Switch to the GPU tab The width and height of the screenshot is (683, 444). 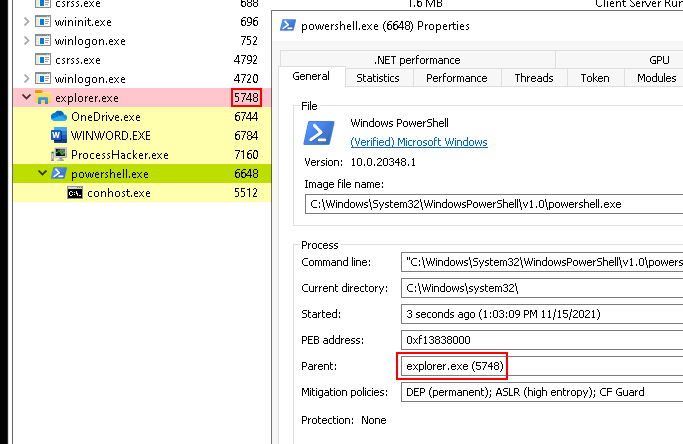[659, 60]
